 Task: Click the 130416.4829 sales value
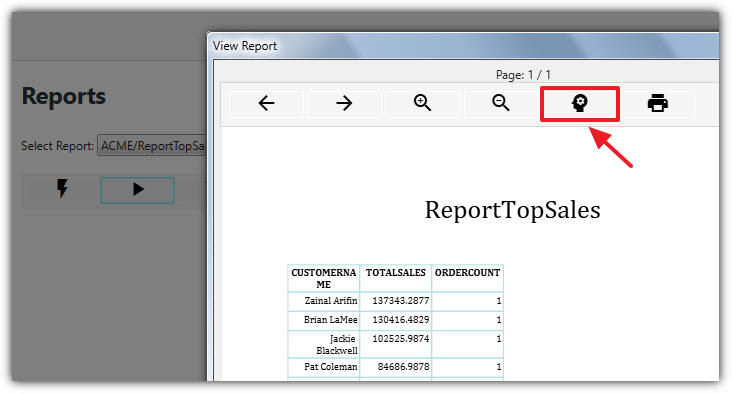[x=401, y=320]
